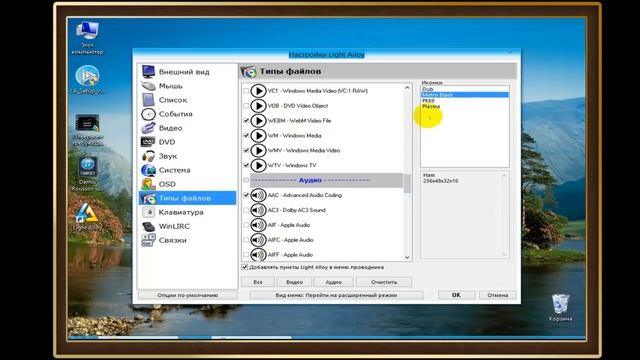
Task: Click the Все button
Action: click(x=258, y=282)
